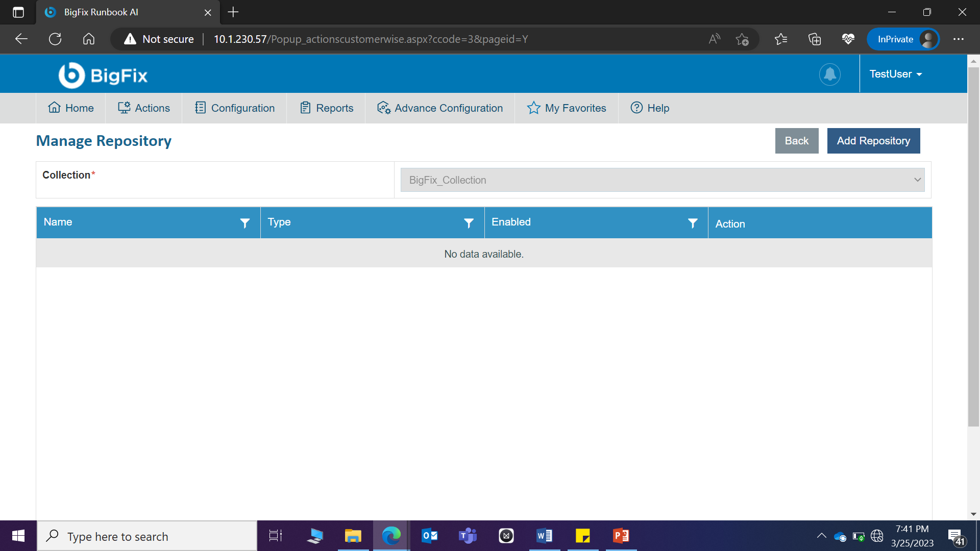
Task: Click the page vertical scrollbar
Action: point(973,245)
